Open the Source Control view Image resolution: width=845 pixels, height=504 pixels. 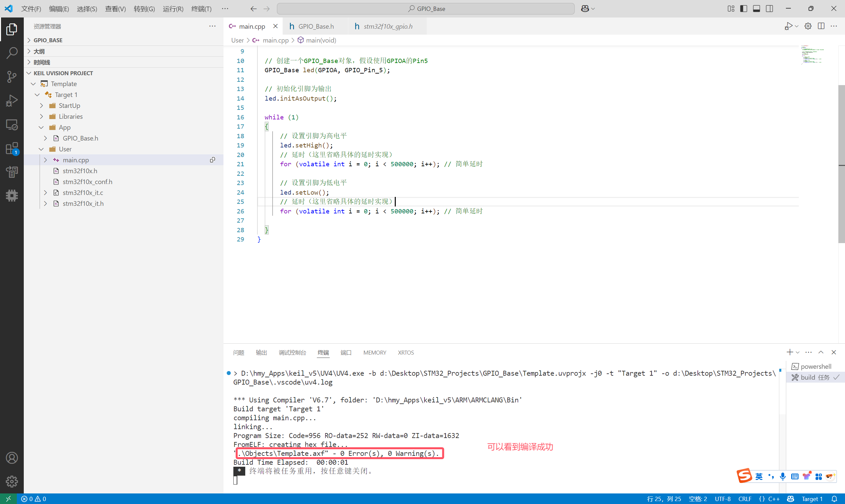tap(12, 77)
